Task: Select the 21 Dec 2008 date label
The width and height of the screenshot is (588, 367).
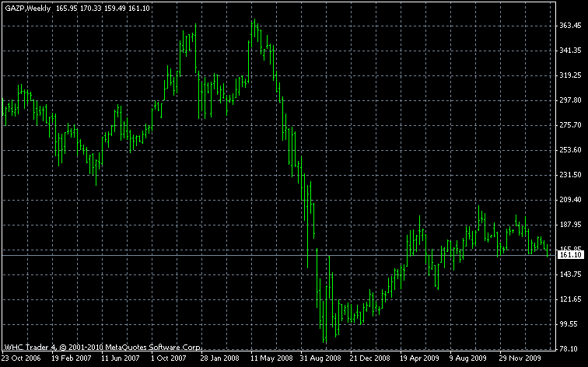Action: [369, 359]
